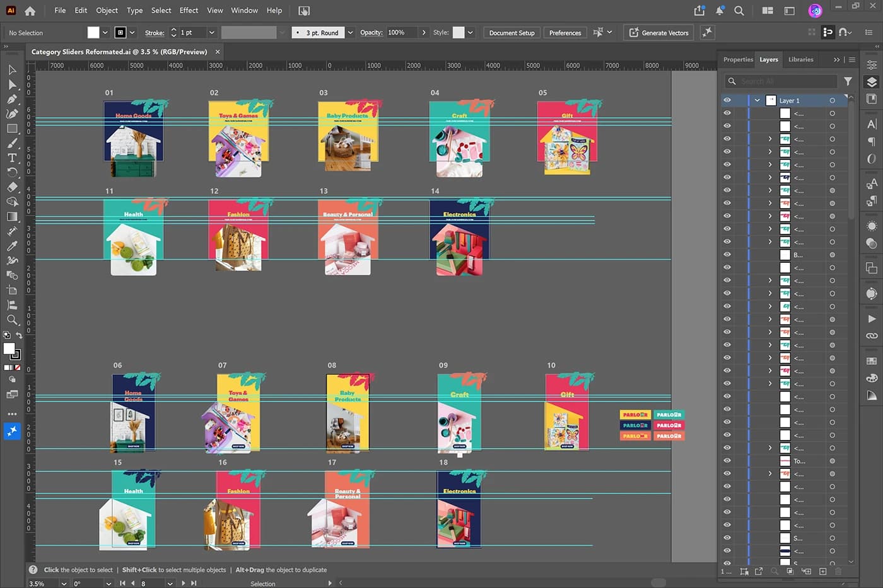The image size is (883, 588).
Task: Collapse the Layer 1 group
Action: point(757,101)
